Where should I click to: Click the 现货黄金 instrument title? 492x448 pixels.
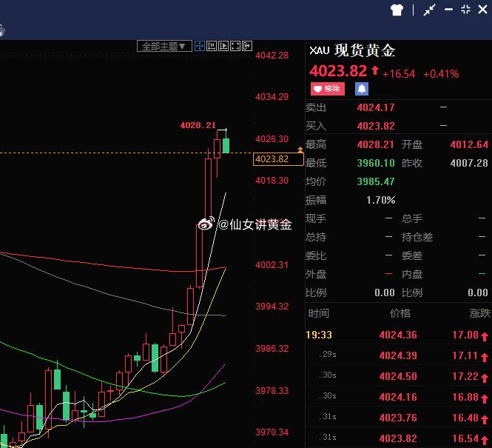(x=365, y=50)
